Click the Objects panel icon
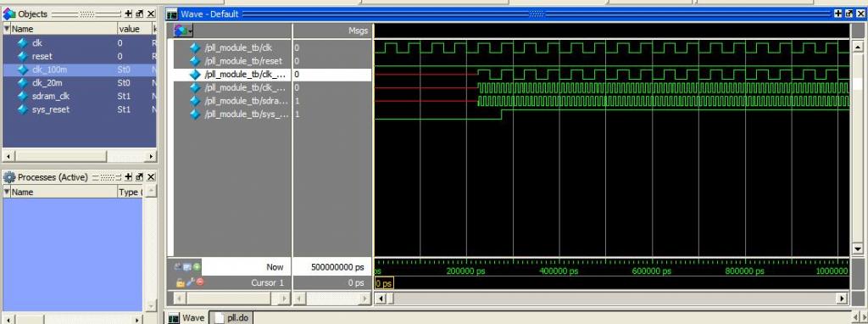This screenshot has height=324, width=868. point(8,14)
